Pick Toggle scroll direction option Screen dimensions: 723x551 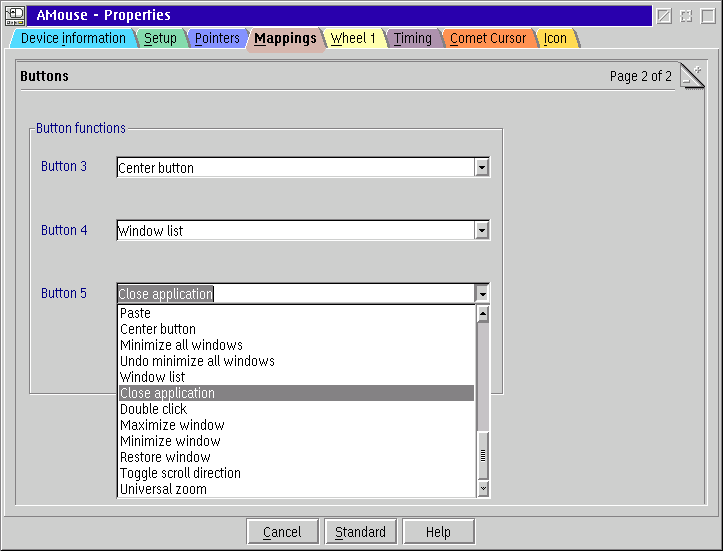pyautogui.click(x=296, y=473)
